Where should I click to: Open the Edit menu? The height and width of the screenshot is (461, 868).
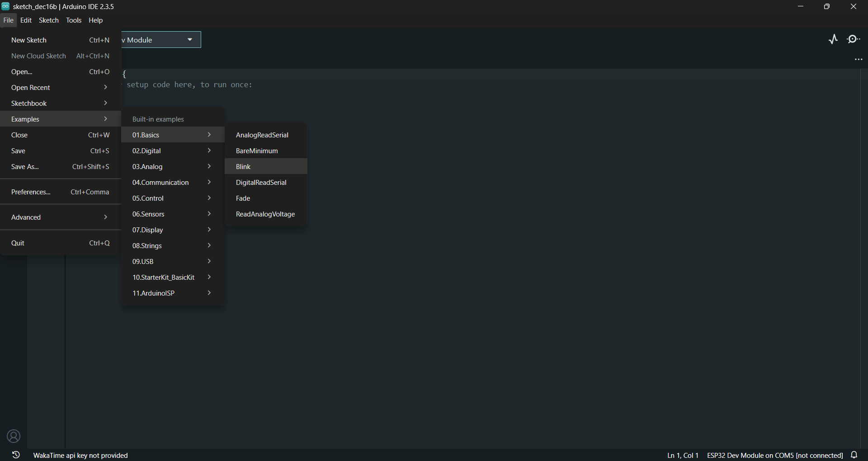point(26,20)
